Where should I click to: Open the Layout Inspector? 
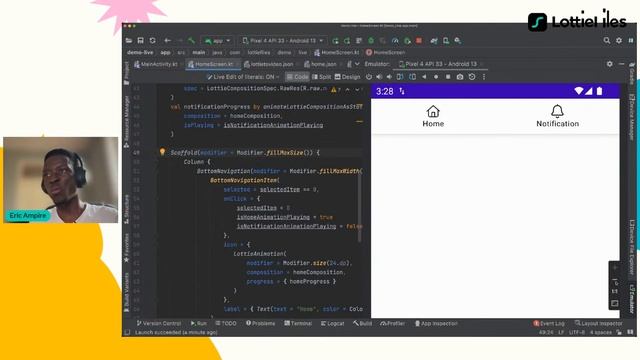point(599,323)
